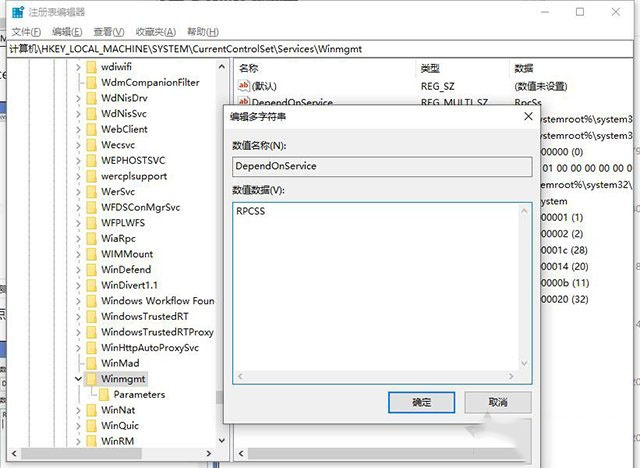Expand the WinRM tree node

click(78, 441)
